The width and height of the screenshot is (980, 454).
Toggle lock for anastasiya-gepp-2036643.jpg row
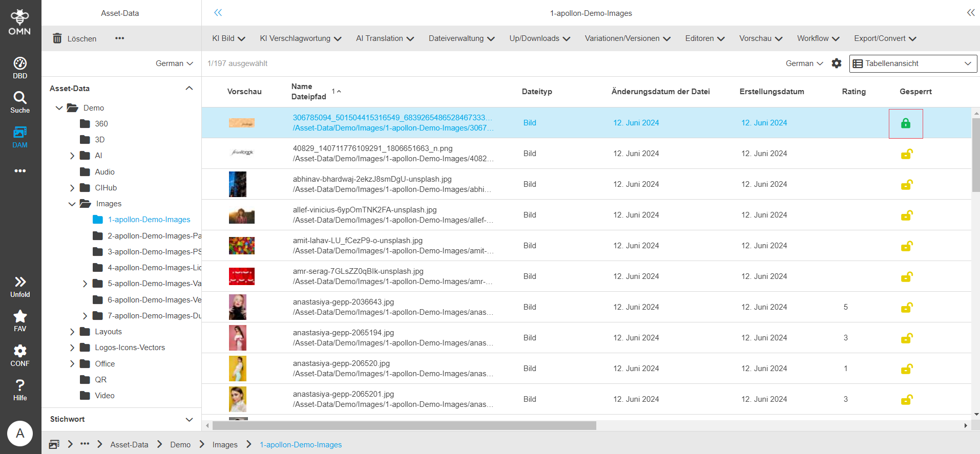[x=906, y=307]
